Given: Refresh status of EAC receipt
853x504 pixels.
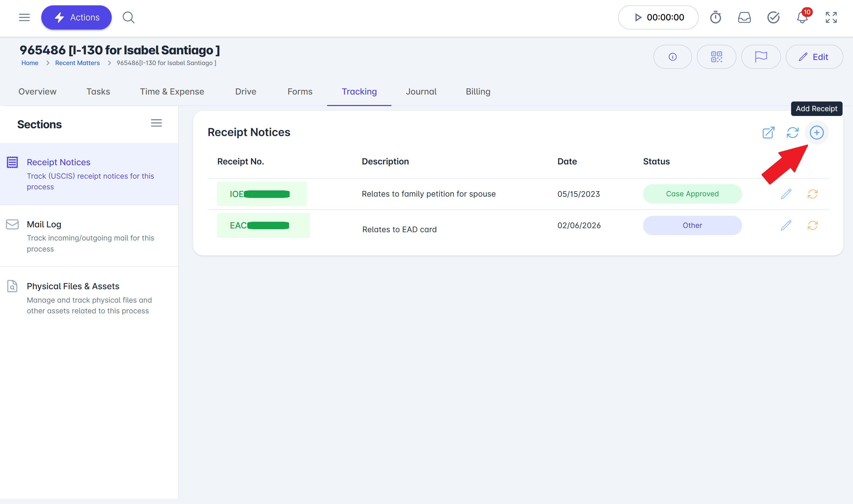Looking at the screenshot, I should coord(812,225).
